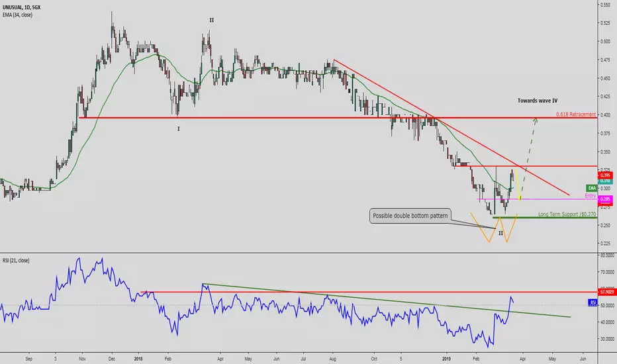Viewport: 617px width, 364px height.
Task: Click the green EMA tag on price axis
Action: pos(591,188)
